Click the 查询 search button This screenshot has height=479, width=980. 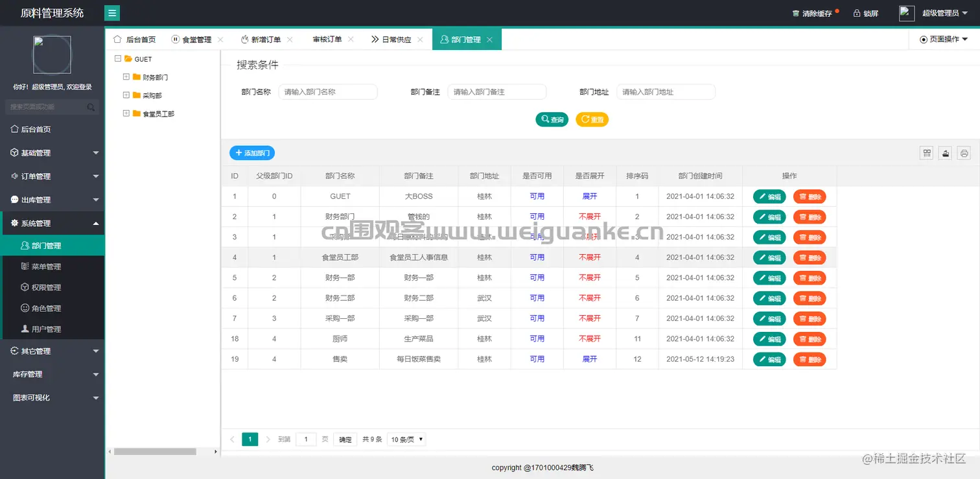pyautogui.click(x=552, y=119)
